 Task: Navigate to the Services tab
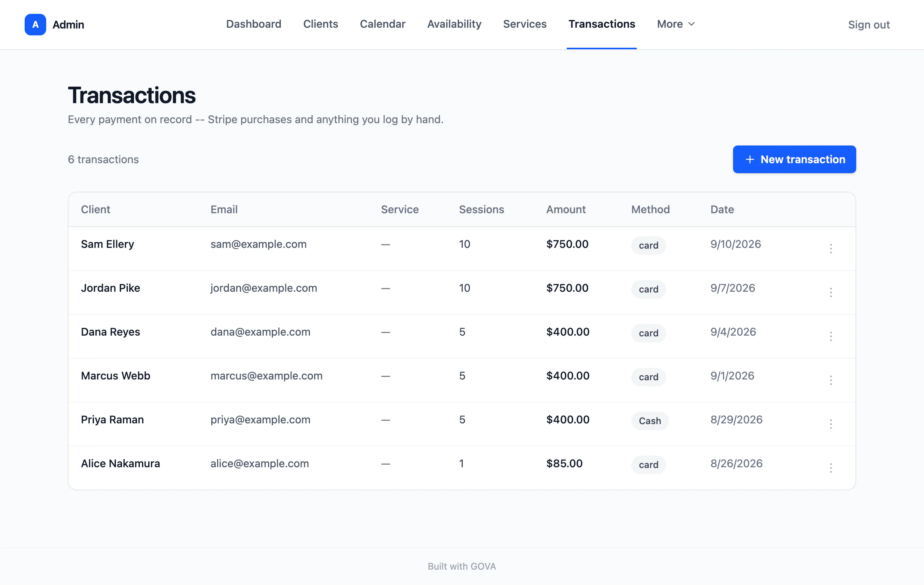click(525, 24)
